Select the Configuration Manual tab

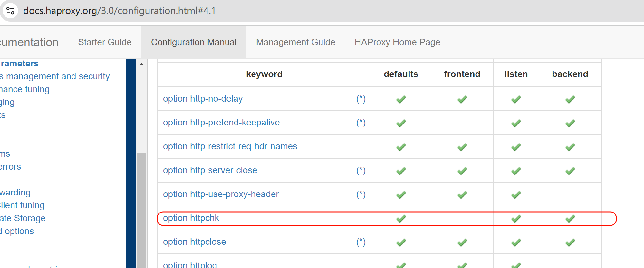pyautogui.click(x=194, y=42)
